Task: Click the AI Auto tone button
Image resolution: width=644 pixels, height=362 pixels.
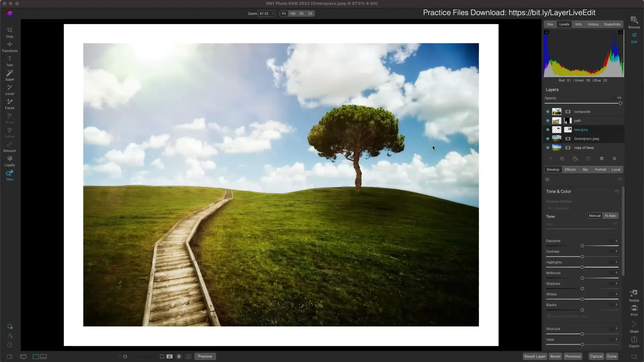Action: [x=610, y=216]
